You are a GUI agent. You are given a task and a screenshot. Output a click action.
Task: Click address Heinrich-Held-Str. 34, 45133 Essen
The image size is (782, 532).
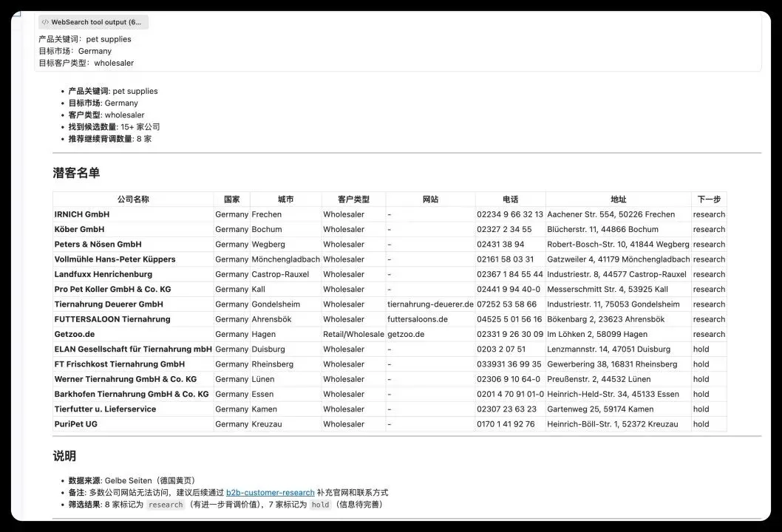click(613, 394)
